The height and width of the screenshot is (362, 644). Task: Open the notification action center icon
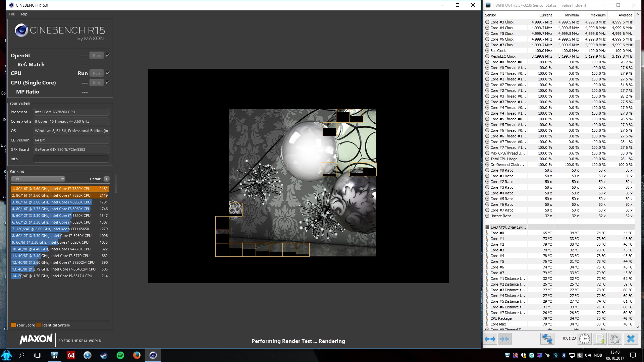633,355
